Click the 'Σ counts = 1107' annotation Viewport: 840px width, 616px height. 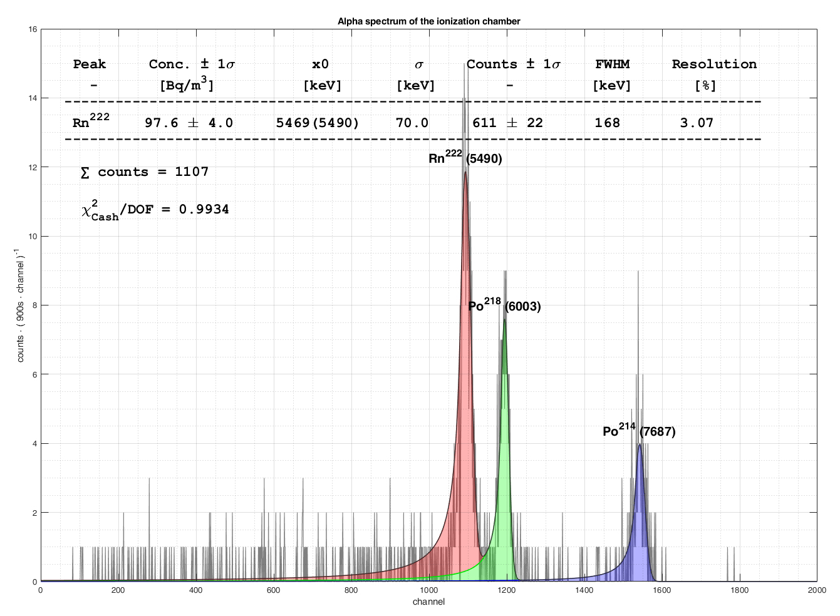tap(145, 172)
